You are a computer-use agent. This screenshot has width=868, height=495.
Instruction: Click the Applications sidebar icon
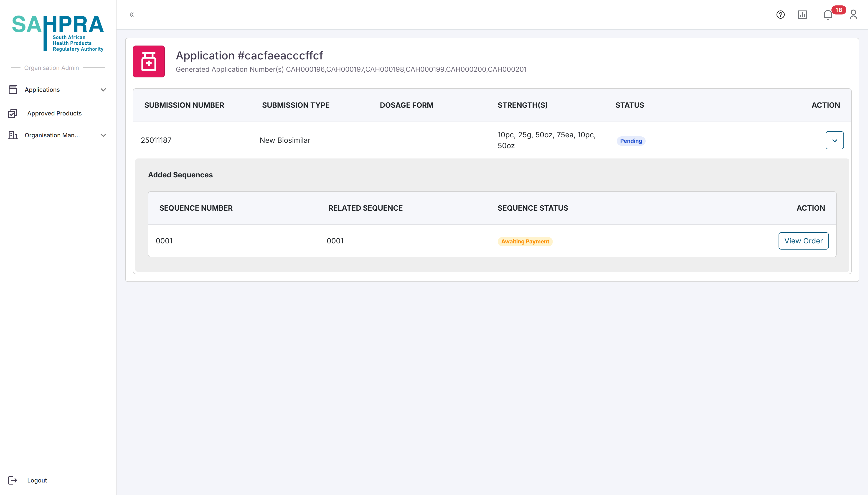point(13,90)
